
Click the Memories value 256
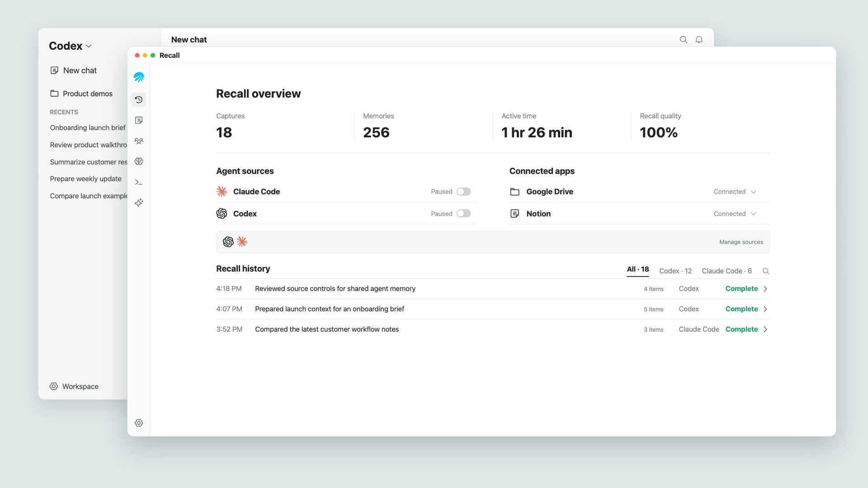pos(376,132)
